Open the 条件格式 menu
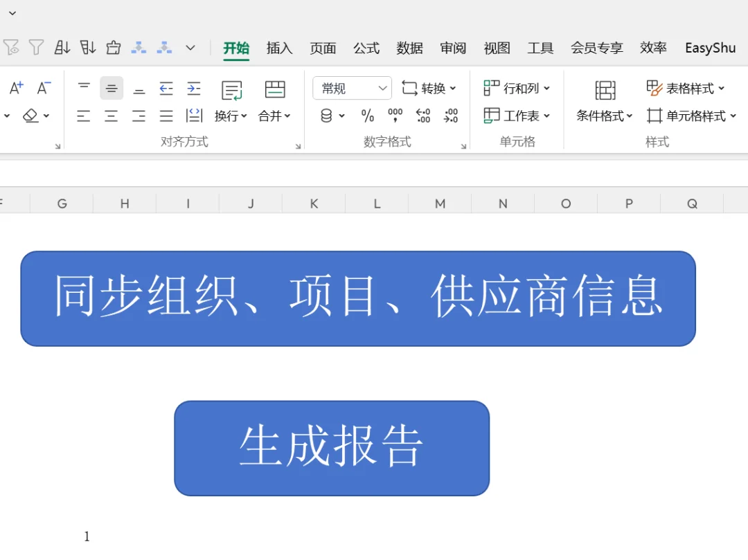Screen dimensions: 748x560 (605, 102)
